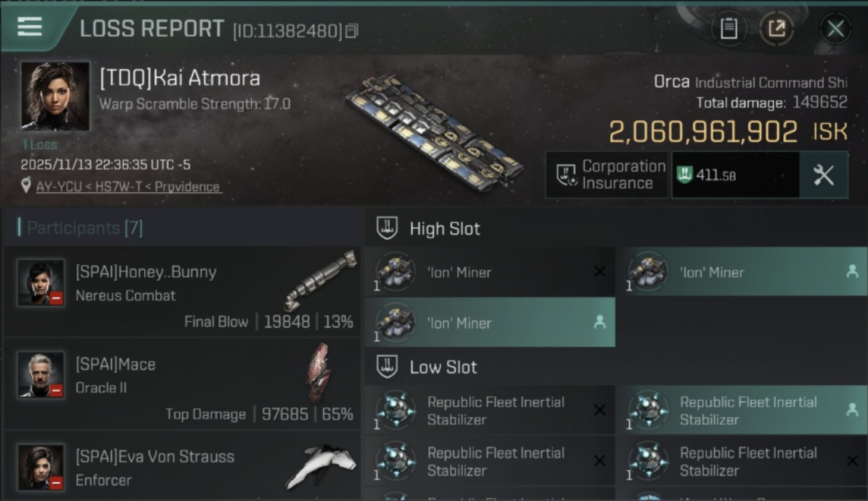Select the Participants [7] tab
This screenshot has height=501, width=868.
tap(84, 228)
